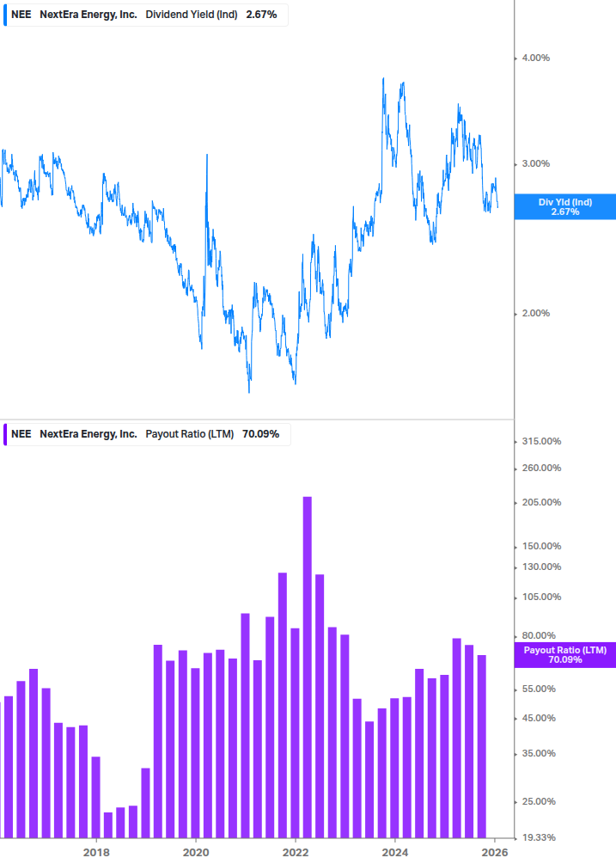Select the 2026 label on the time axis

tap(494, 852)
